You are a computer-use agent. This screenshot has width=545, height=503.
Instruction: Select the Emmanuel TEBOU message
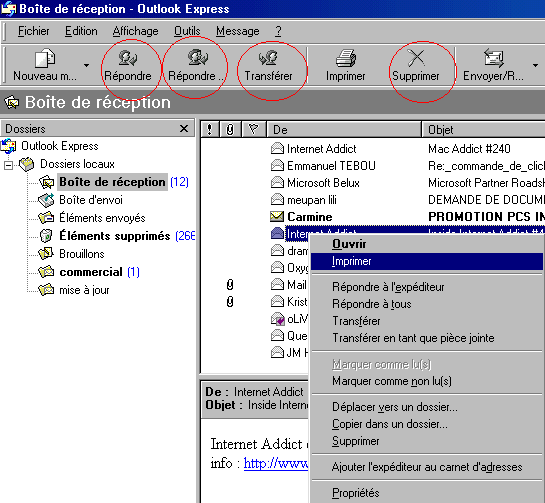(373, 166)
